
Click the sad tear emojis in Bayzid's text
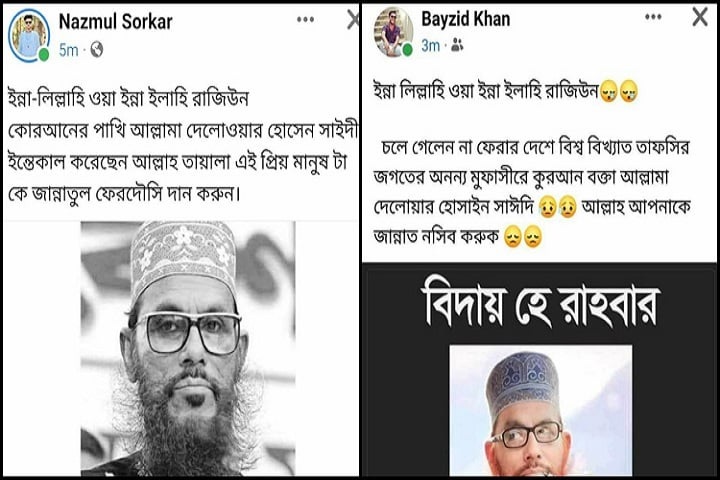pyautogui.click(x=558, y=207)
